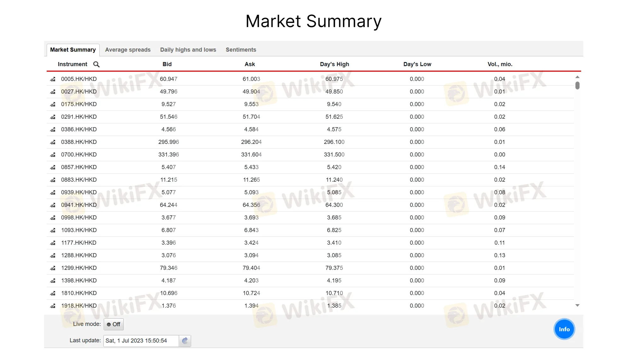Screen dimensions: 618x364
Task: Click chart icon next to 0700.HK/HKD
Action: tap(53, 155)
